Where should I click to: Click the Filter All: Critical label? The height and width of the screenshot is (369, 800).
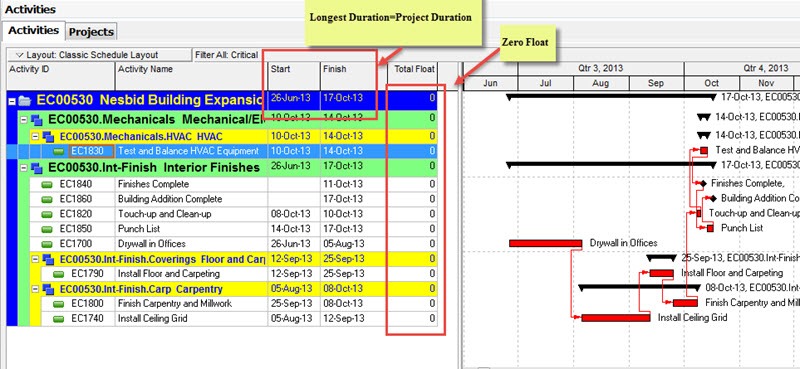pos(227,55)
